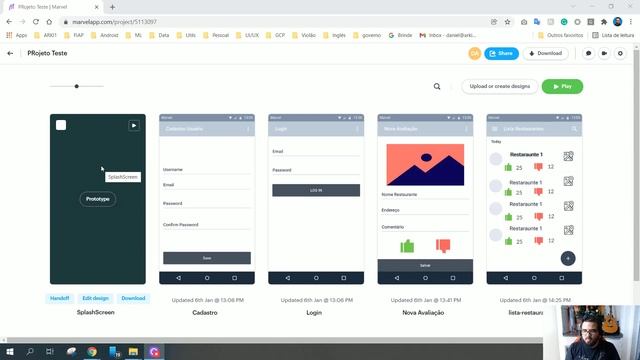Click the address bar URL

click(x=114, y=22)
